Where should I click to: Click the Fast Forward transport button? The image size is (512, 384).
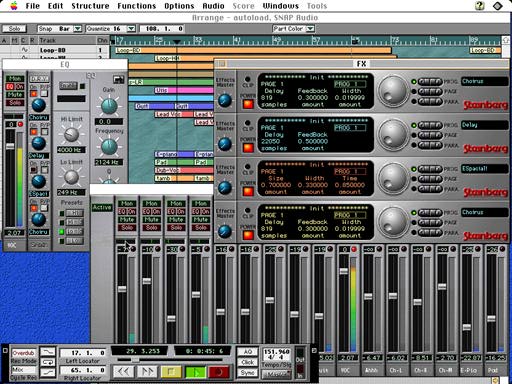[x=147, y=371]
